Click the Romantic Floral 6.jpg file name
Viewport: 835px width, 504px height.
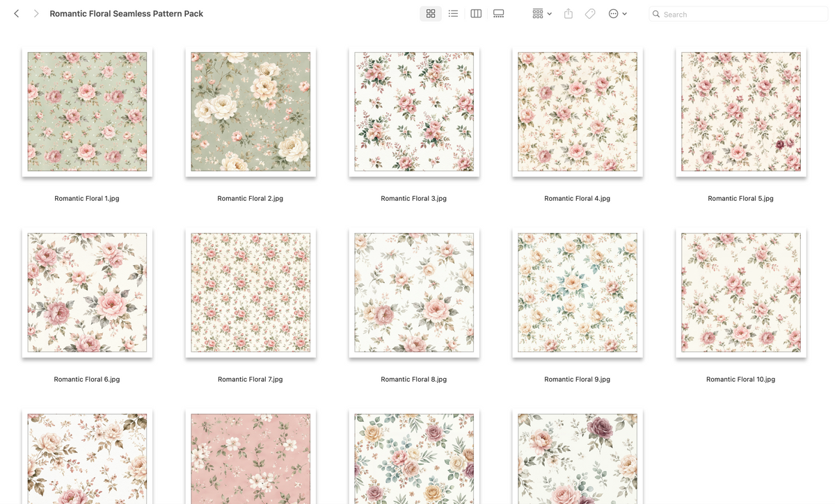(x=87, y=380)
